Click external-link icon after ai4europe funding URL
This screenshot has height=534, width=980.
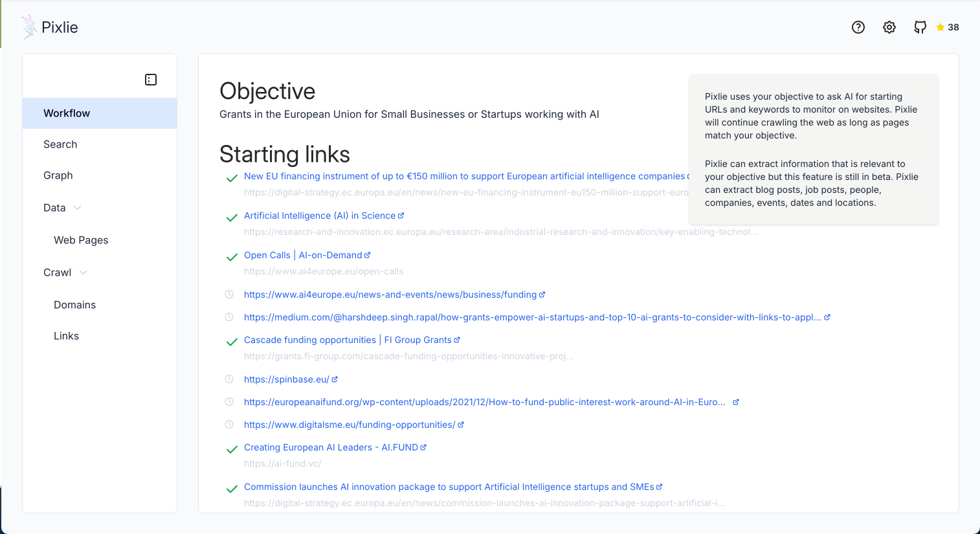click(x=542, y=295)
